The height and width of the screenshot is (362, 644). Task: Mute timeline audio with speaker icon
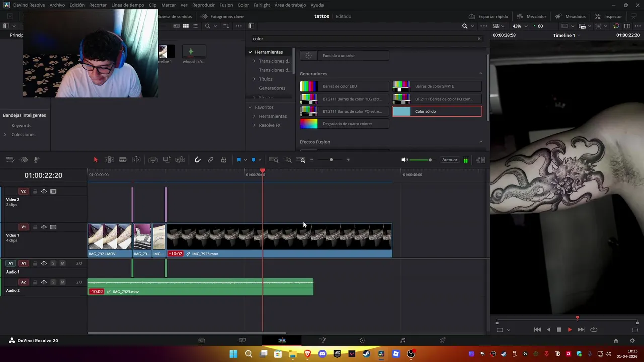pyautogui.click(x=404, y=160)
